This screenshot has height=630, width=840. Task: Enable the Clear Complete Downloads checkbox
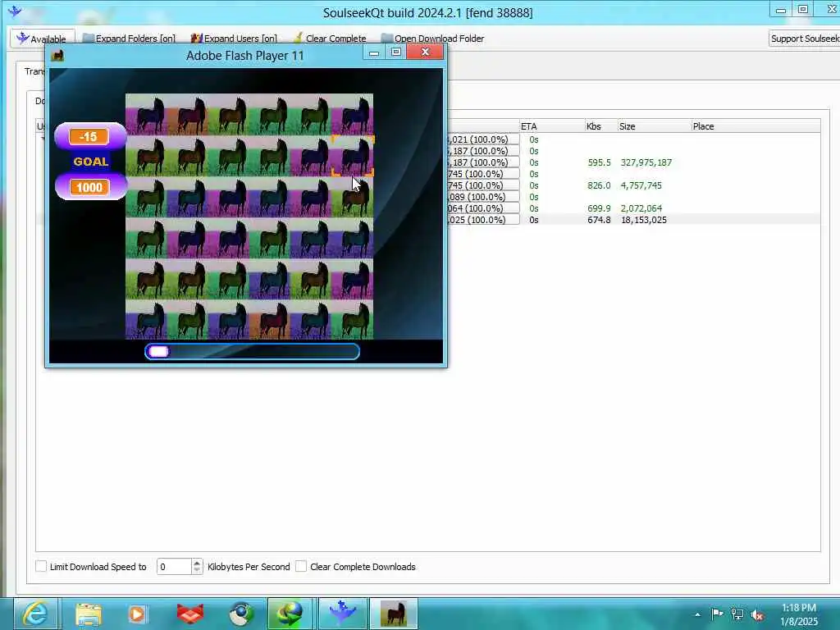301,566
